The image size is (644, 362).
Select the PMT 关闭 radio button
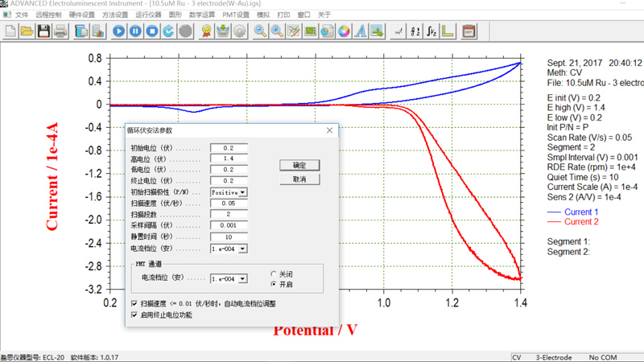click(275, 274)
